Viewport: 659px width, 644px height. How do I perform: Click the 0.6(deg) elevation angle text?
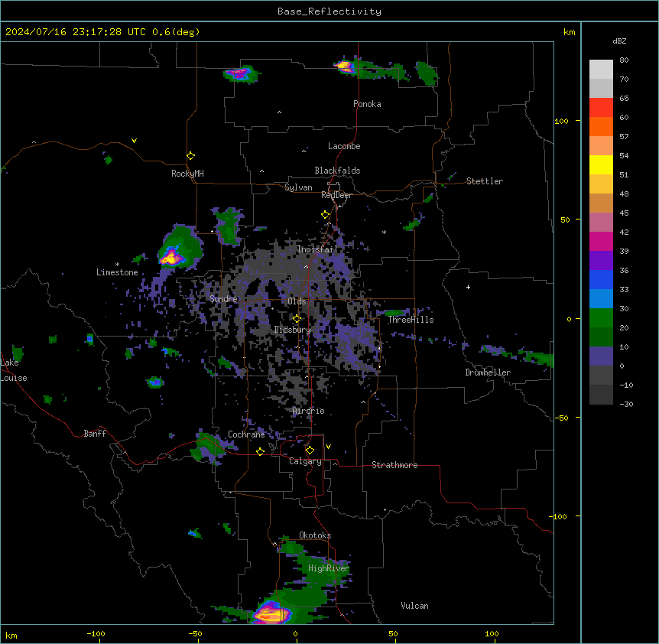(x=176, y=32)
